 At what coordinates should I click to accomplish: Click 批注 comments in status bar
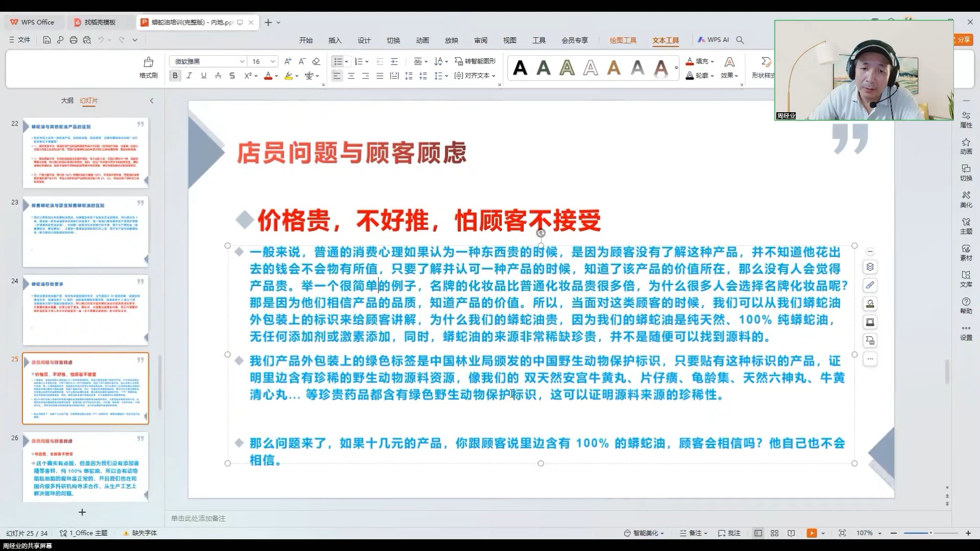pyautogui.click(x=729, y=533)
